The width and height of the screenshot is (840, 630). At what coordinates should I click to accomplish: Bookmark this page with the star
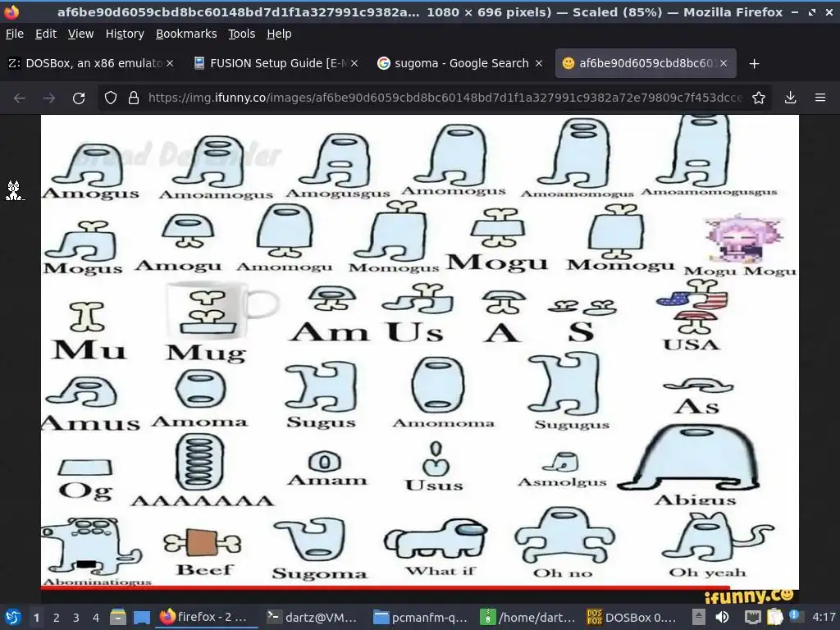(758, 98)
